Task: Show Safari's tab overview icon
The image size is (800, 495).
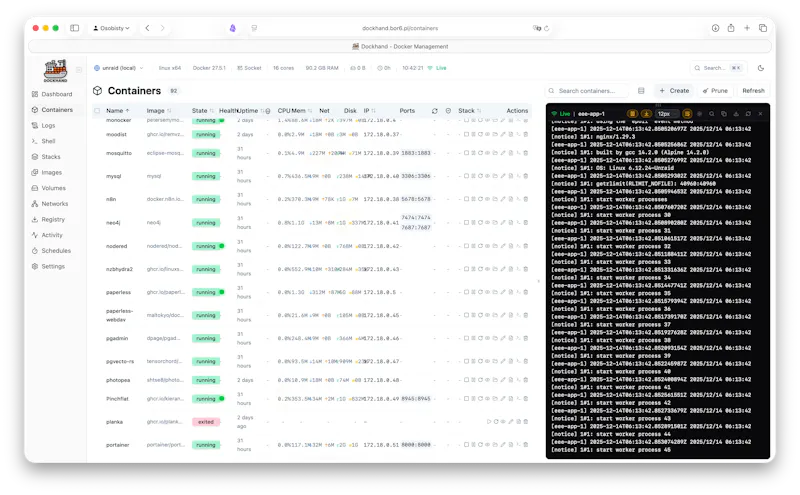Action: click(x=763, y=28)
